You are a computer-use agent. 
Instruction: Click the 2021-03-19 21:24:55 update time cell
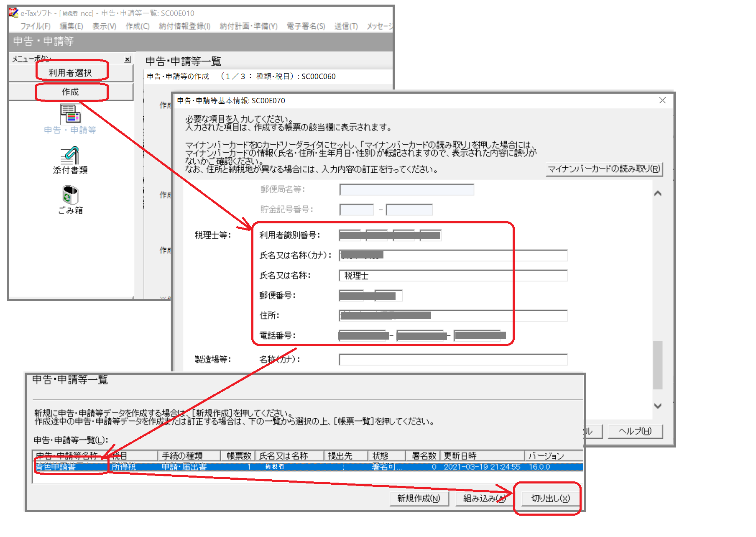click(x=482, y=467)
